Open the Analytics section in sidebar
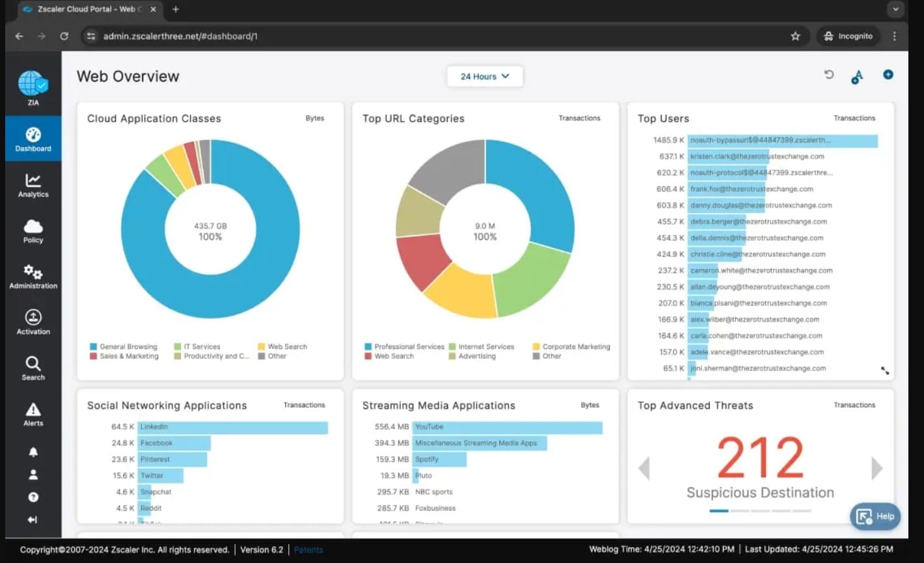924x563 pixels. pyautogui.click(x=33, y=185)
